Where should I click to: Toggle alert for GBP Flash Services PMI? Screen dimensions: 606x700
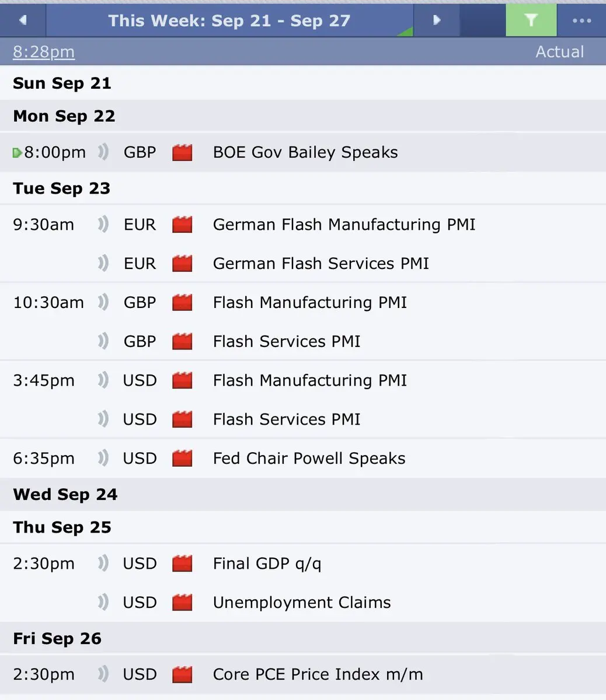(103, 341)
